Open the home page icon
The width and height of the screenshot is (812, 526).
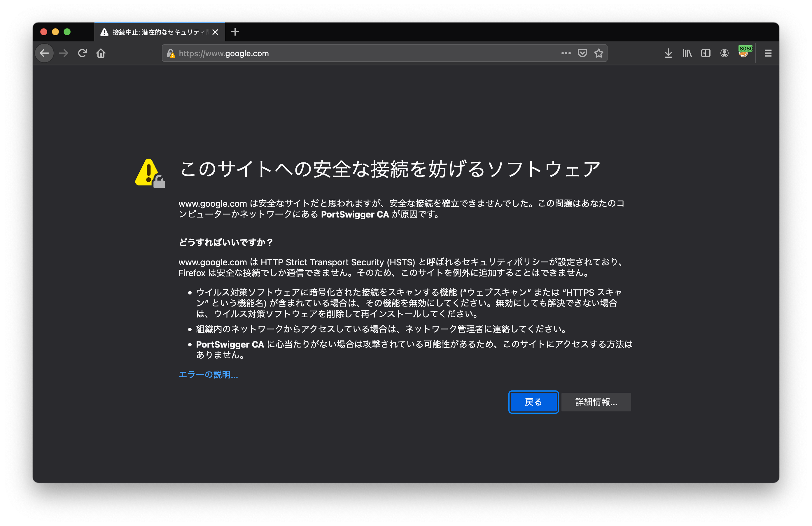101,53
